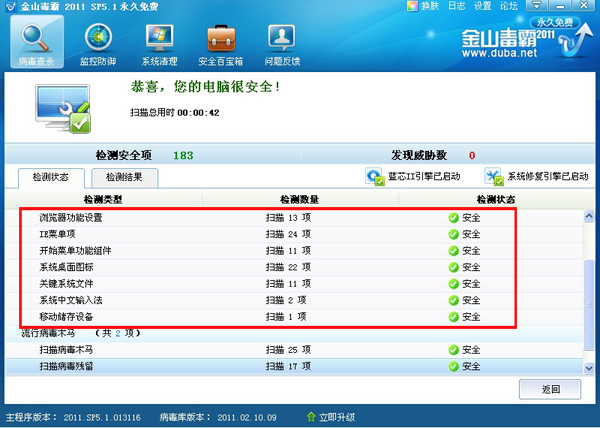
Task: Click the 金山毒霸 shield logo in title bar
Action: point(11,7)
